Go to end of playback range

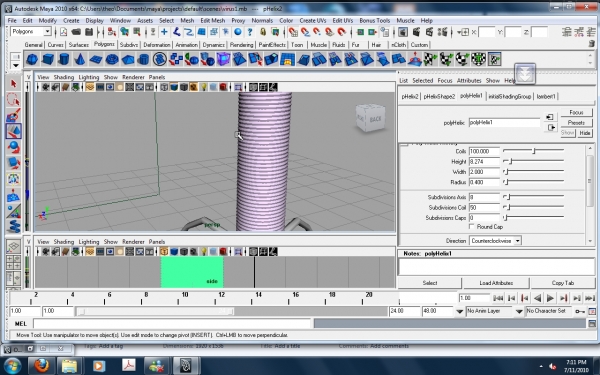tap(590, 298)
